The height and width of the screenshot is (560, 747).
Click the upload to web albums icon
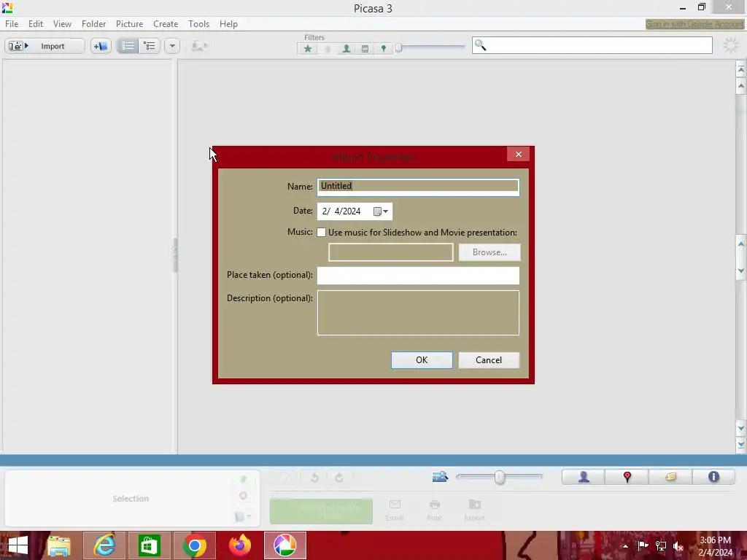(x=199, y=46)
